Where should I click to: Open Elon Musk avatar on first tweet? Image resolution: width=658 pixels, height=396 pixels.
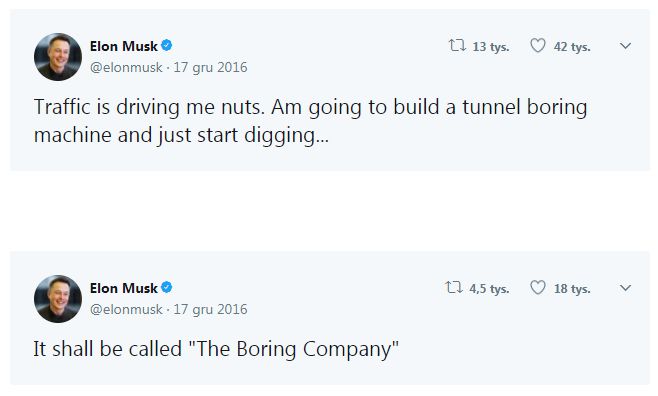point(58,57)
